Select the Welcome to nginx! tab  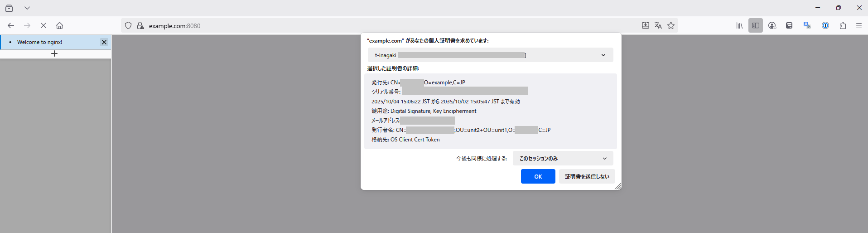pyautogui.click(x=50, y=42)
